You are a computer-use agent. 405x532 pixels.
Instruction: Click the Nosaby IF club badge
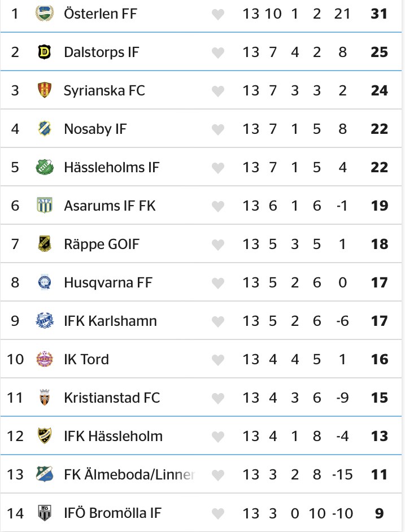(43, 129)
